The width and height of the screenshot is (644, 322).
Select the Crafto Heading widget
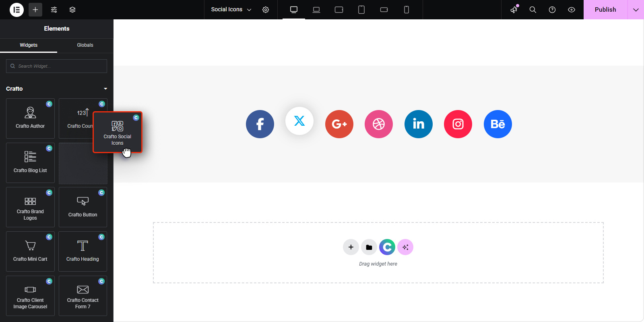83,251
